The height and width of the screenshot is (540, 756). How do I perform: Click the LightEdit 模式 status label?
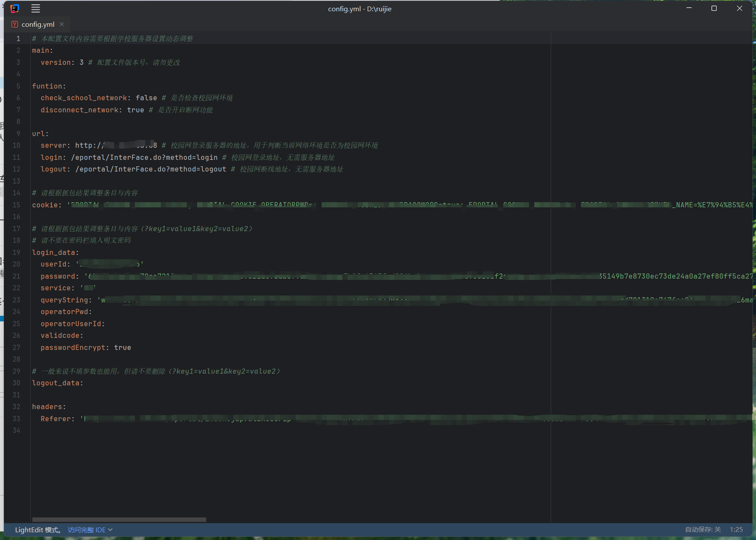click(38, 530)
